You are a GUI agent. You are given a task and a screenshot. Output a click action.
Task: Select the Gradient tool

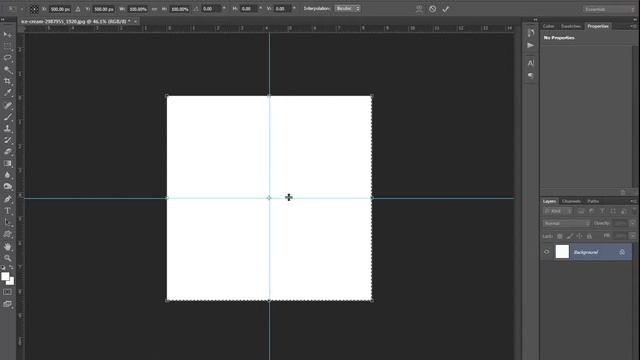pyautogui.click(x=7, y=163)
